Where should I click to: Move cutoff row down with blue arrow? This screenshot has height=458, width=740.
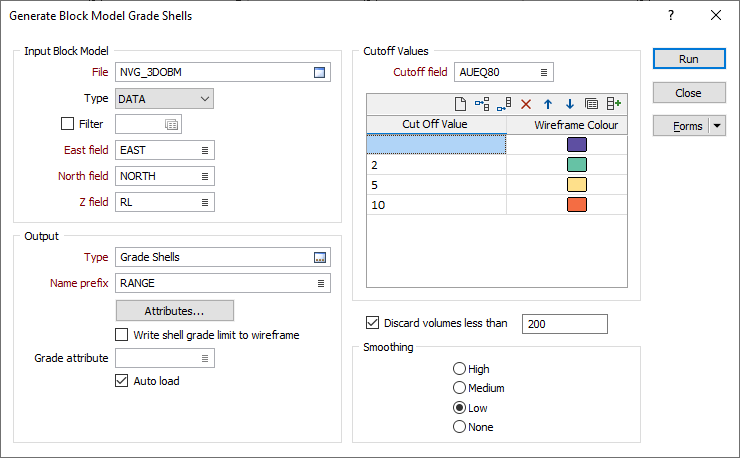(570, 104)
